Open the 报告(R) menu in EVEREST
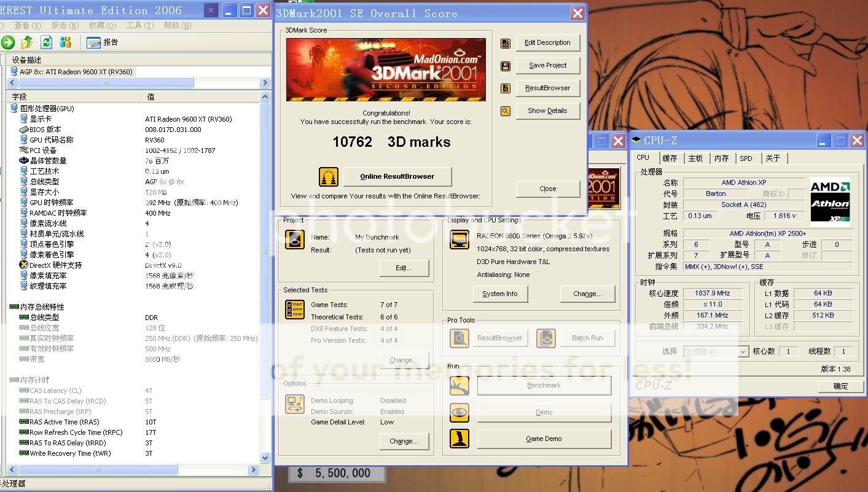 [x=65, y=25]
